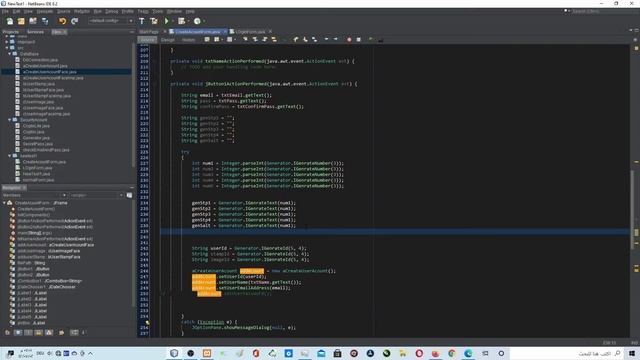
Task: Minimize the Navigator panel
Action: click(x=132, y=188)
